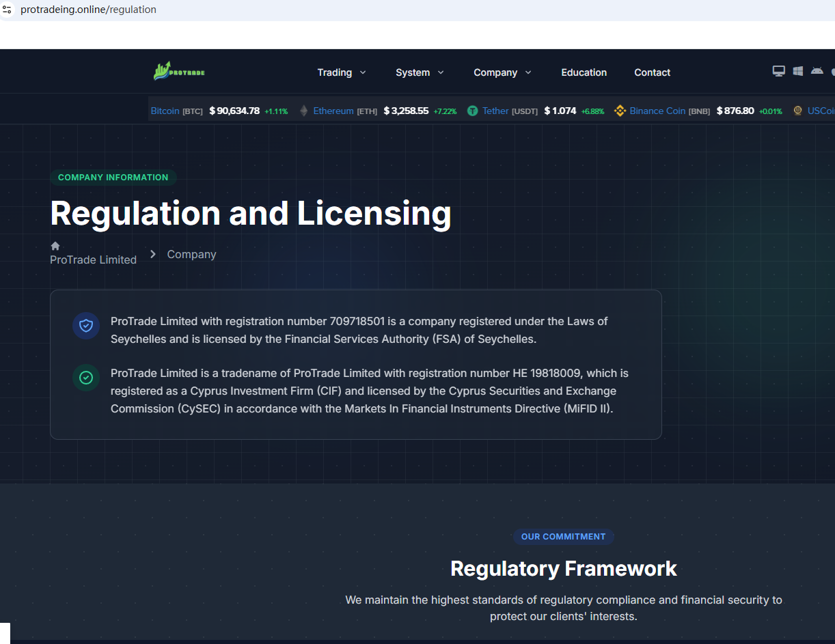The image size is (835, 644).
Task: Click the desktop monitor platform icon
Action: (778, 71)
